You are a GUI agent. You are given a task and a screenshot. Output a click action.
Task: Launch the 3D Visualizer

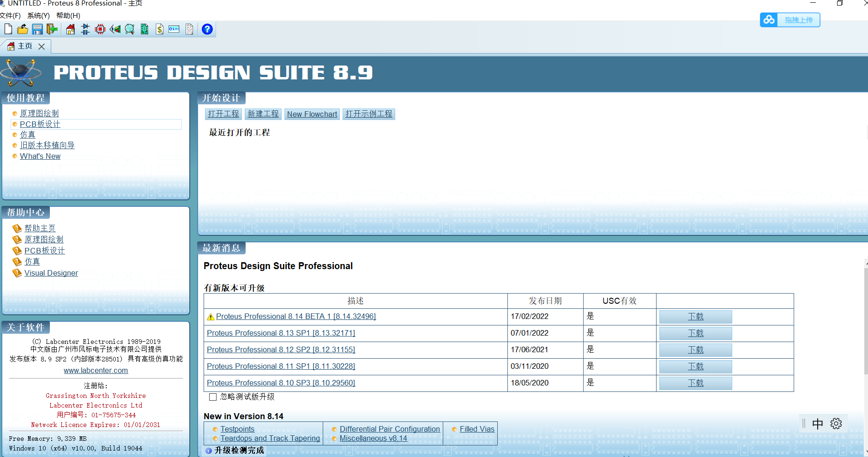click(115, 29)
